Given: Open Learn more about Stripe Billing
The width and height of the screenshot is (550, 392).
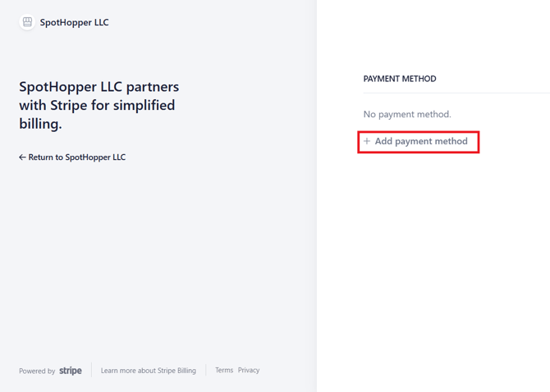Looking at the screenshot, I should tap(148, 371).
